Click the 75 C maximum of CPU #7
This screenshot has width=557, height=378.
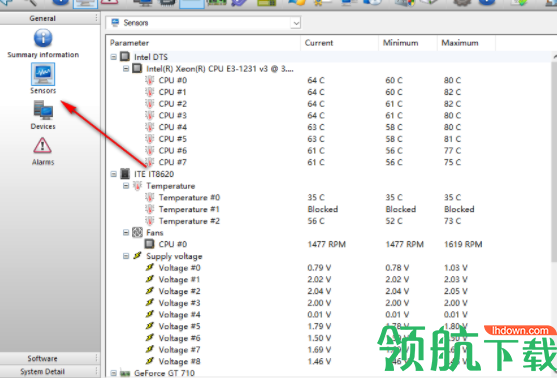click(452, 162)
